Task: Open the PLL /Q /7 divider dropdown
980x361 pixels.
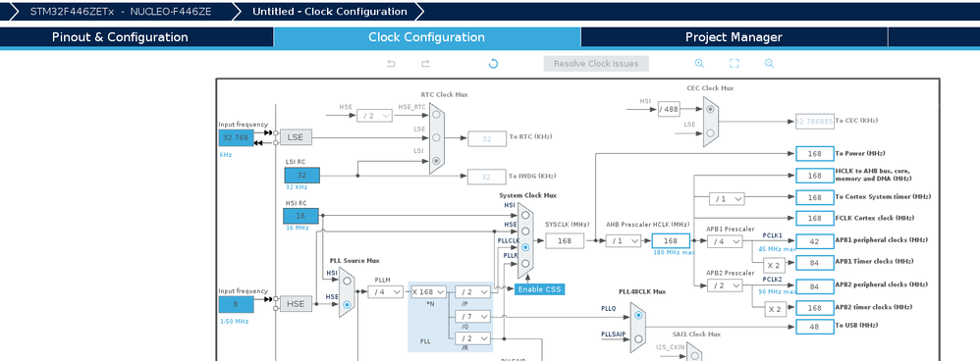Action: click(x=472, y=317)
